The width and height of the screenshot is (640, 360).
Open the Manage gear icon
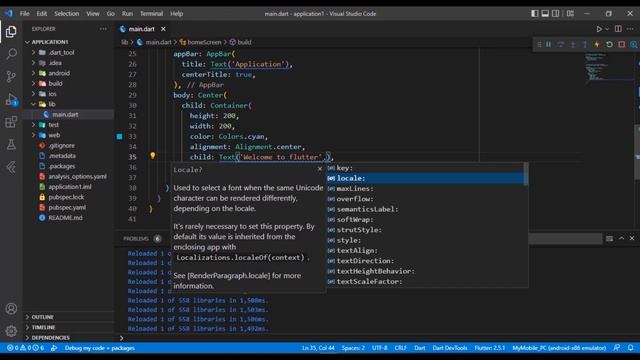tap(11, 331)
